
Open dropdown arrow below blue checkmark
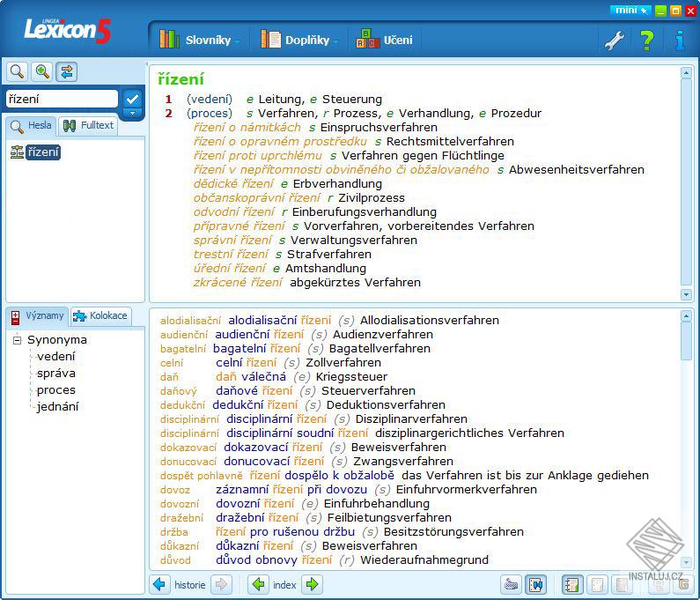[x=132, y=113]
